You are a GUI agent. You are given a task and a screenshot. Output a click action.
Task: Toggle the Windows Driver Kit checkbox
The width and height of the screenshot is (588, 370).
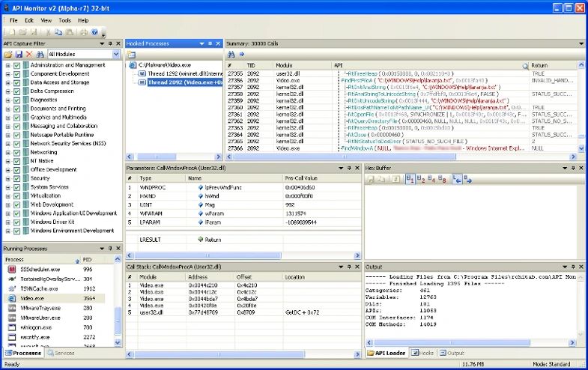[x=16, y=222]
